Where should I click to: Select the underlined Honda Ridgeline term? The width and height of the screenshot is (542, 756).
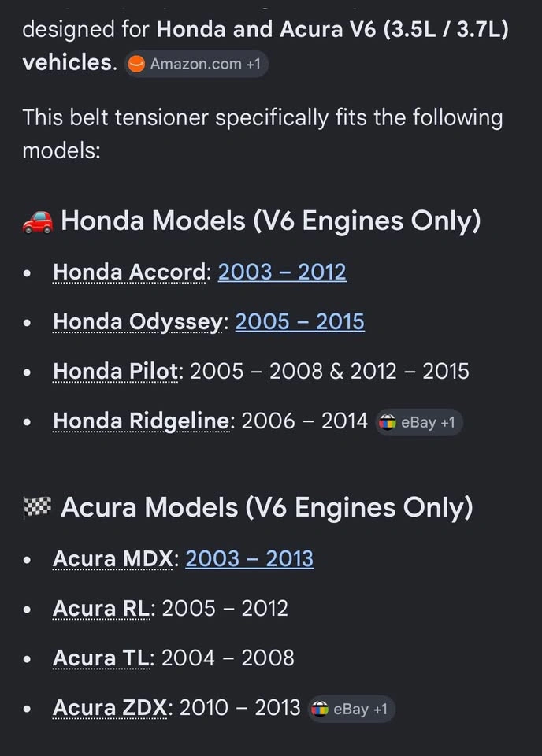point(141,421)
